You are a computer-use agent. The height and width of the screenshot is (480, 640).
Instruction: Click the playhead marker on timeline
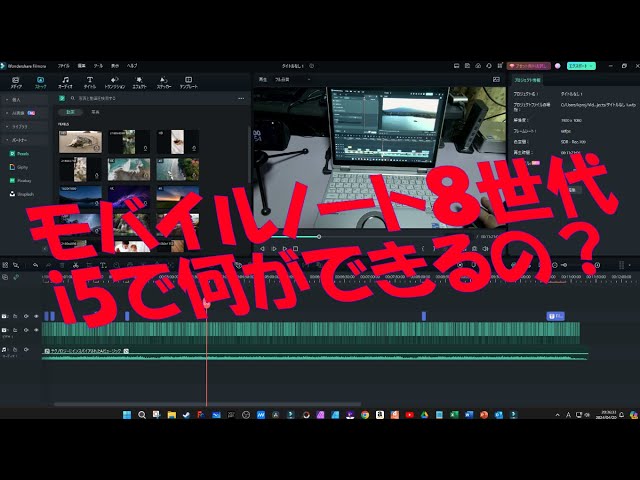pyautogui.click(x=207, y=302)
